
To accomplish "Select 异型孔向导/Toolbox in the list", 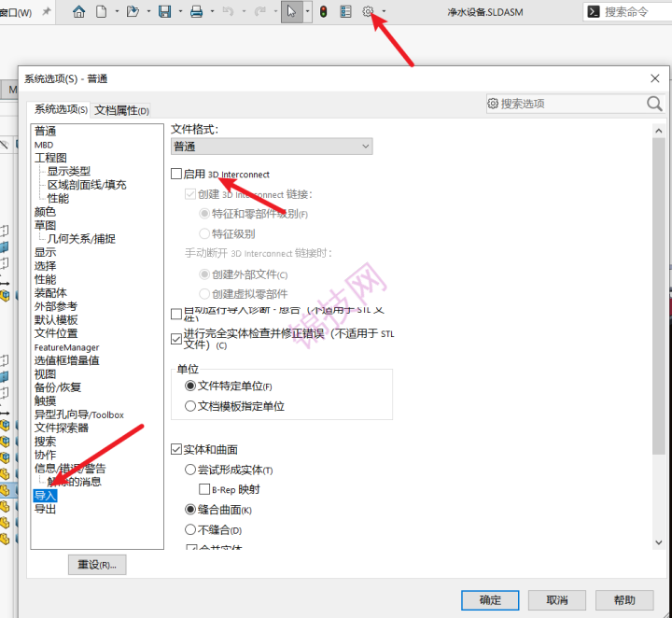I will click(78, 414).
